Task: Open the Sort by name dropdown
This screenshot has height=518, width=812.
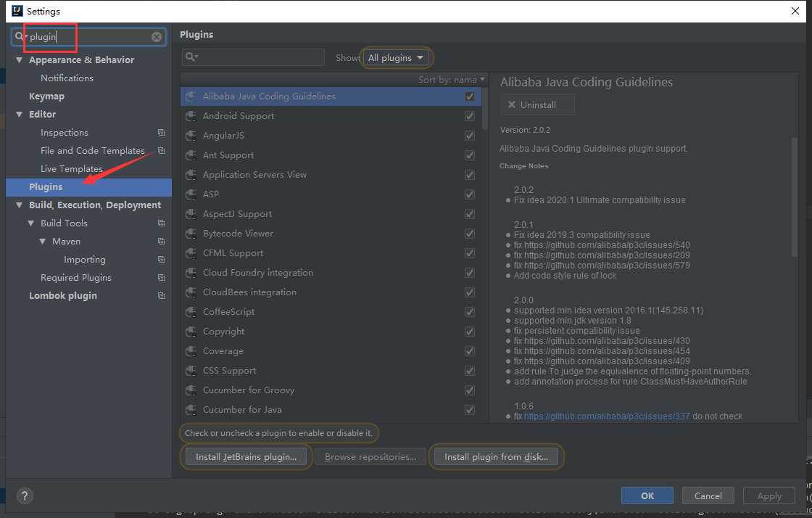Action: (x=452, y=79)
